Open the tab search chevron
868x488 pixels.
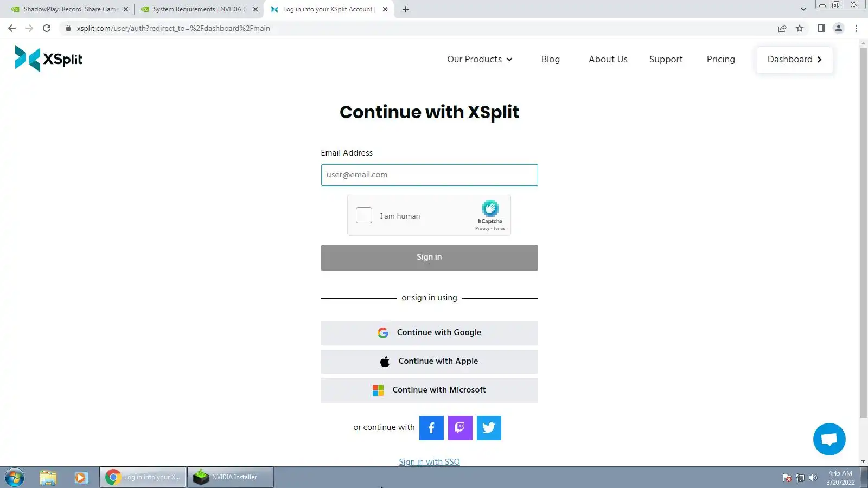point(803,9)
